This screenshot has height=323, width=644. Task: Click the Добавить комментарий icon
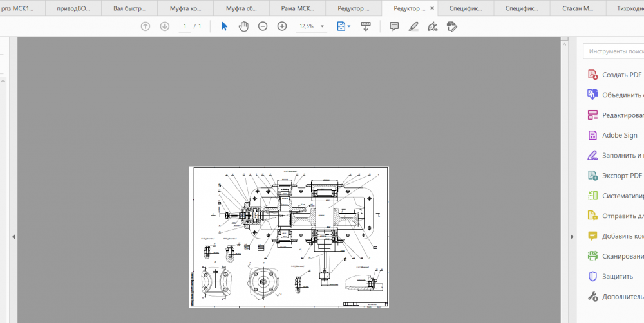[592, 236]
